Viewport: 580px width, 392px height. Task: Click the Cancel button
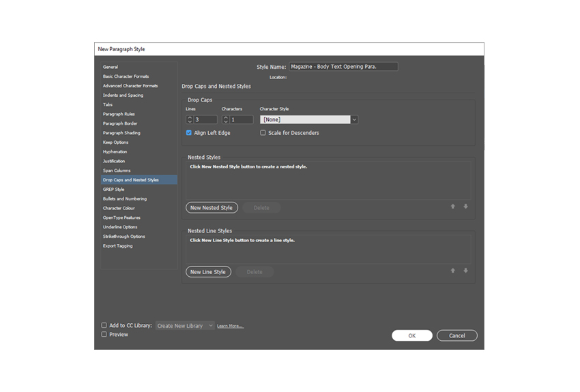pyautogui.click(x=456, y=335)
